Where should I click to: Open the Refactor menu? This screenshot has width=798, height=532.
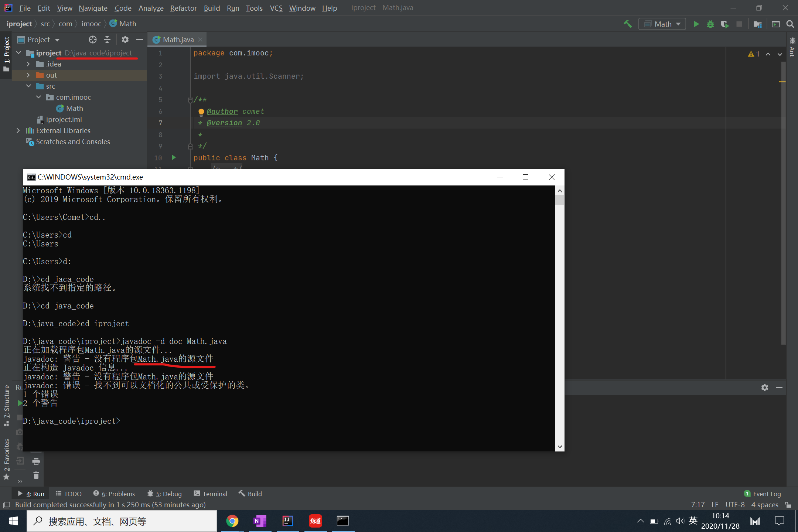coord(183,8)
